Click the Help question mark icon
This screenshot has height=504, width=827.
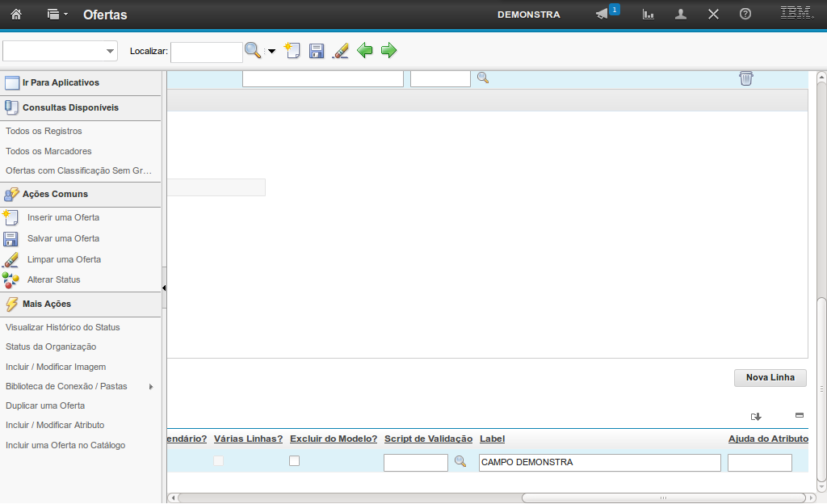745,15
